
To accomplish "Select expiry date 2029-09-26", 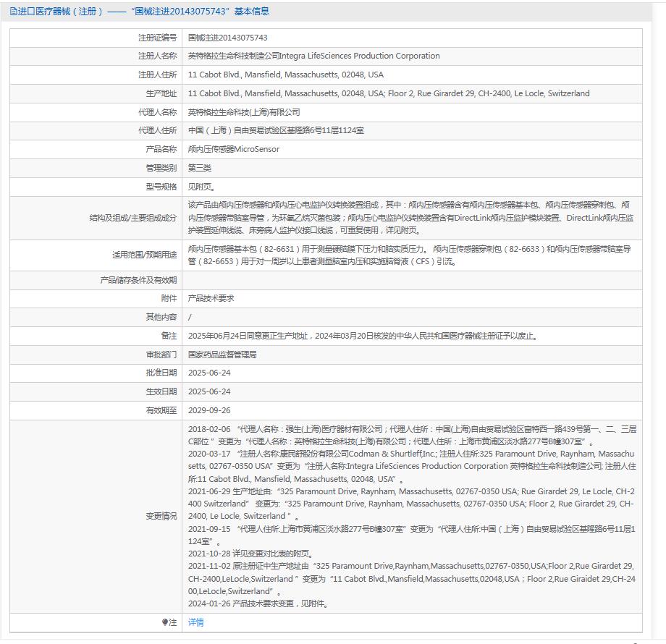I will [209, 410].
